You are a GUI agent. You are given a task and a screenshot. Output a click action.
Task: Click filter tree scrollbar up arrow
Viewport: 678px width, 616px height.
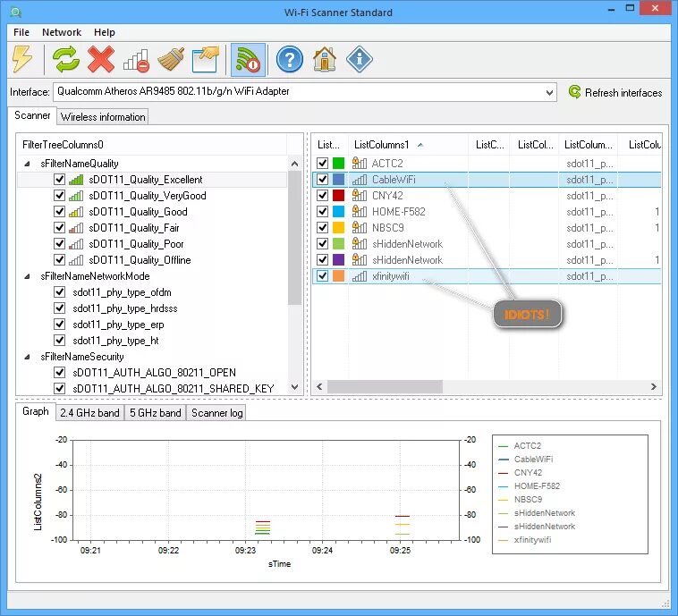(294, 164)
